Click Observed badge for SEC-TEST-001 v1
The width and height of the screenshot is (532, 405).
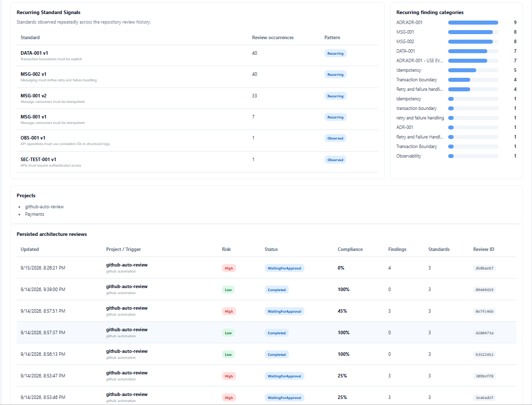335,160
